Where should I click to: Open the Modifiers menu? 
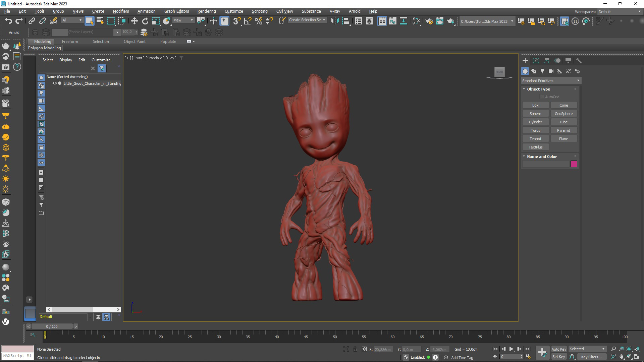tap(121, 11)
